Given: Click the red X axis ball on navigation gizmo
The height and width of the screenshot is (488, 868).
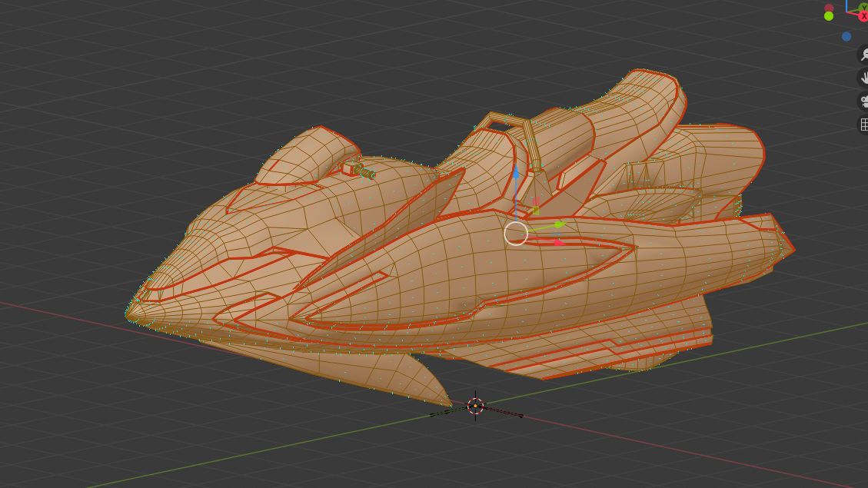Looking at the screenshot, I should point(863,16).
